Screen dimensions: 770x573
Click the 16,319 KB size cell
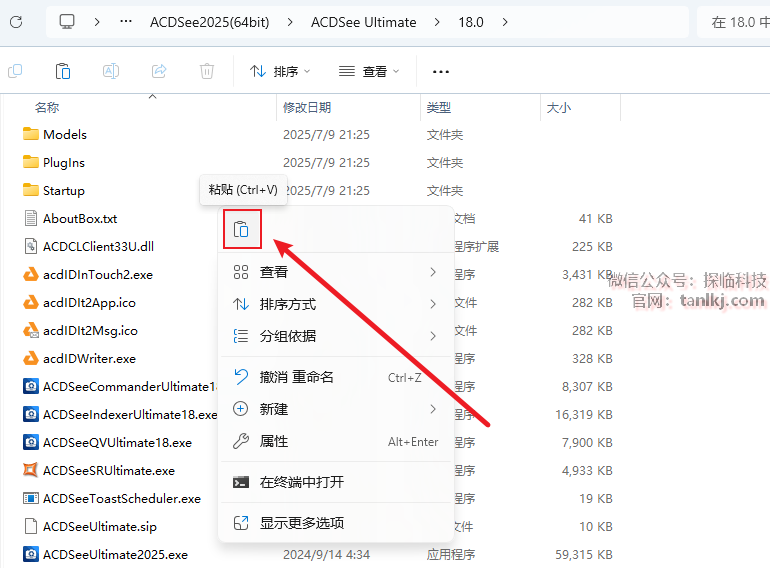click(x=584, y=414)
